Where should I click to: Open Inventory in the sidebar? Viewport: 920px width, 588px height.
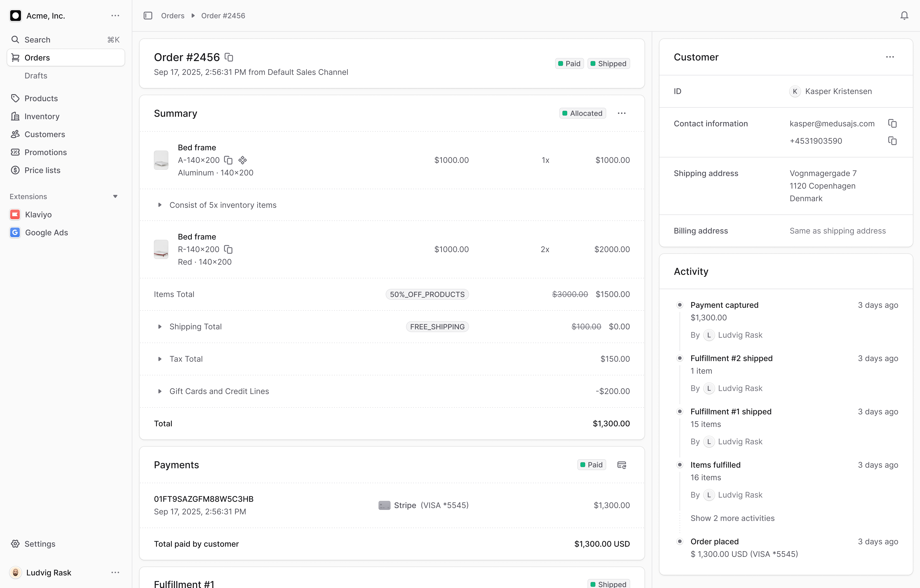tap(42, 116)
